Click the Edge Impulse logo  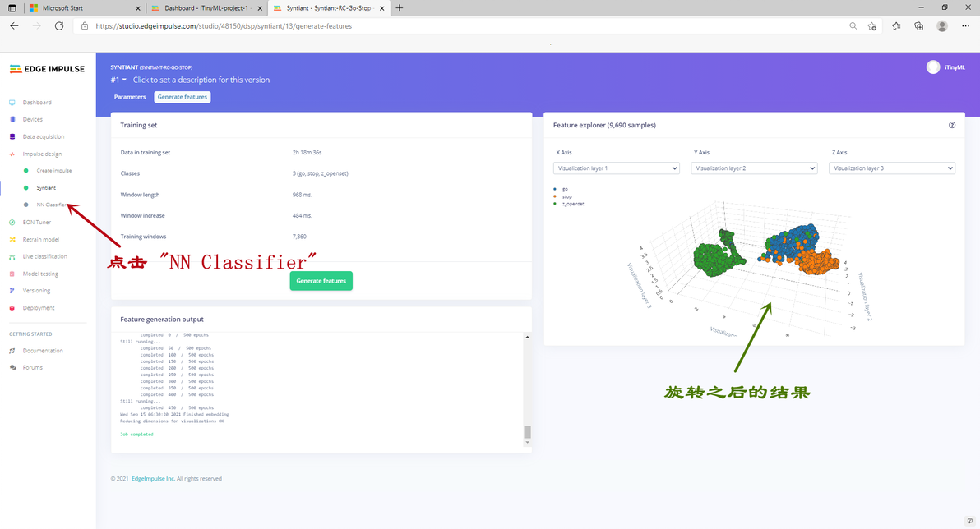point(47,69)
